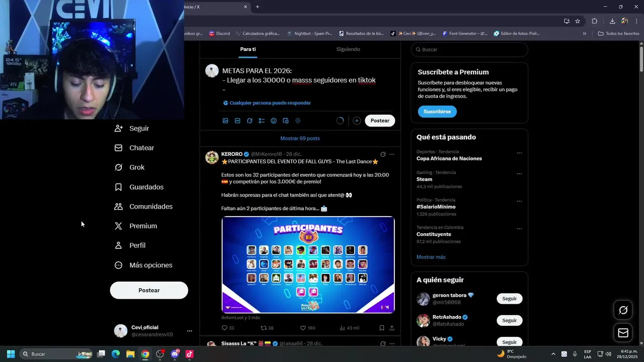Open Editor de fotos Pixlr bookmark

[517, 34]
